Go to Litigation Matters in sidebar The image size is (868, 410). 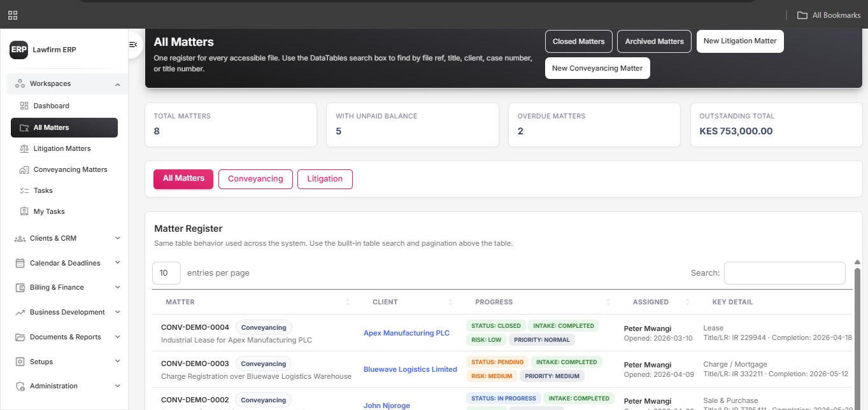point(64,148)
